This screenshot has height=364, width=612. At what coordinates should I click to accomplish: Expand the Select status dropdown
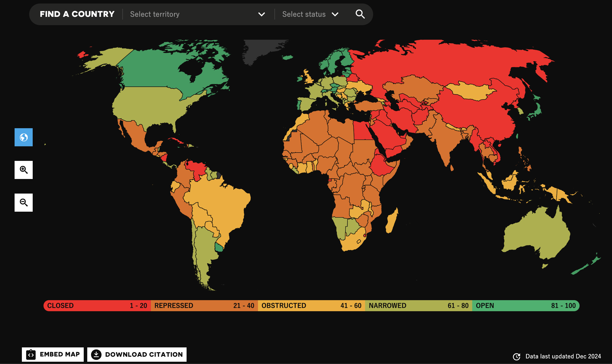(x=304, y=14)
